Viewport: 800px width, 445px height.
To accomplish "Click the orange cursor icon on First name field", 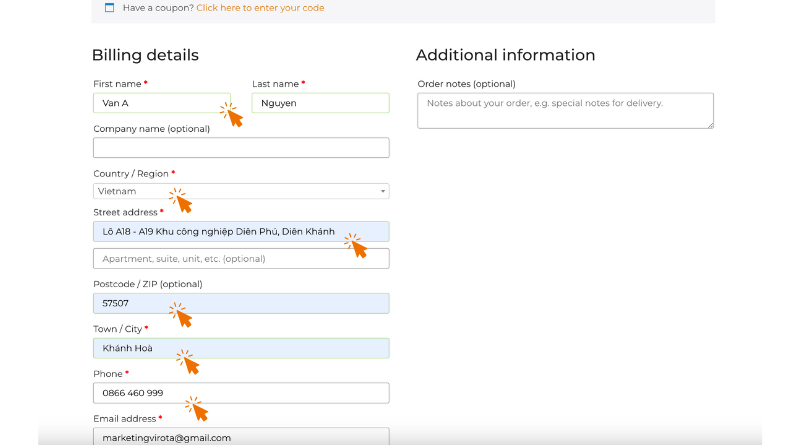I will point(232,114).
